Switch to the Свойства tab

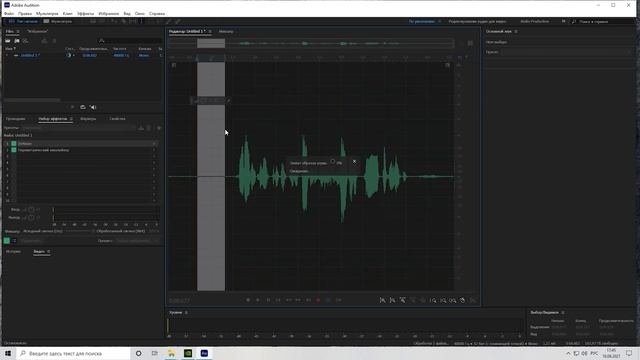(117, 119)
